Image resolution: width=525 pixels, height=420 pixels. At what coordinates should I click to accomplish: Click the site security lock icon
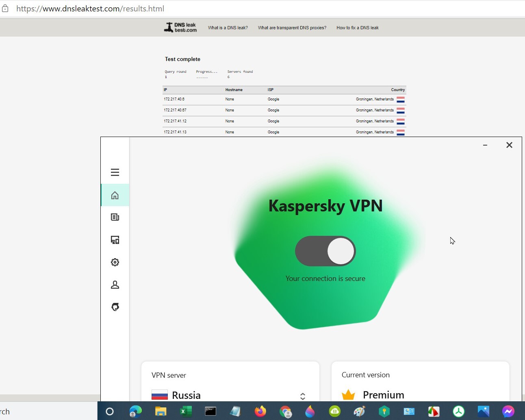click(x=5, y=8)
